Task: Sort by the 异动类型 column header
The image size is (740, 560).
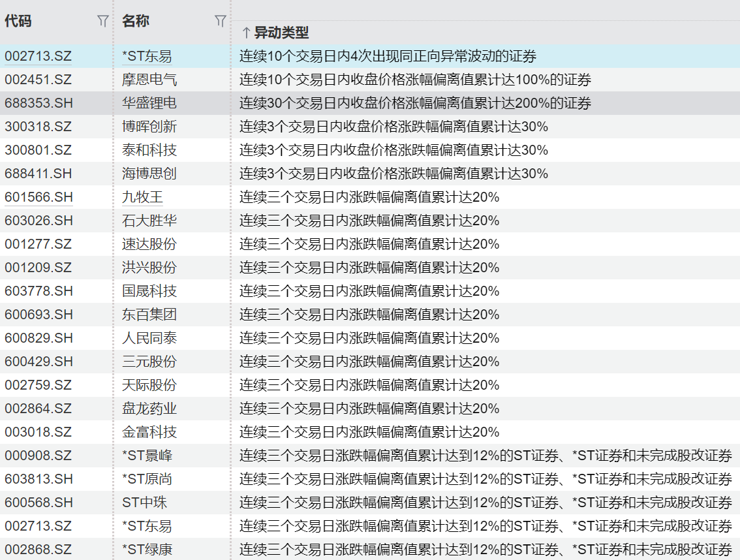Action: tap(281, 33)
